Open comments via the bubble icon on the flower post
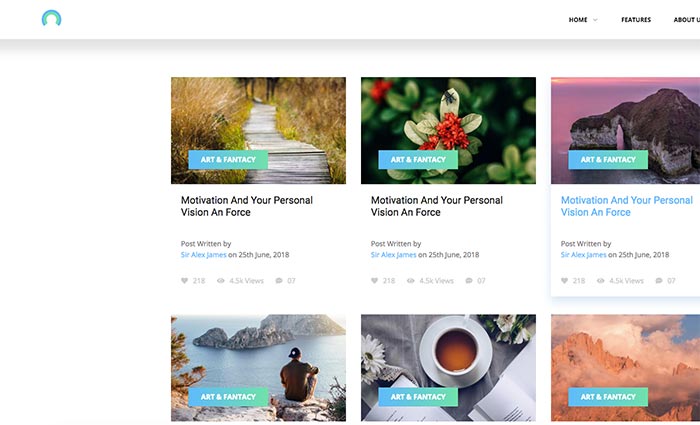Viewport: 700px width, 425px height. tap(469, 280)
